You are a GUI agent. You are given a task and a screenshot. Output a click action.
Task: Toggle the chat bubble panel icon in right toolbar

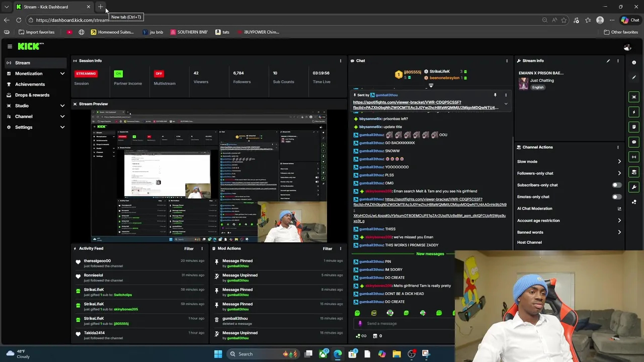[x=634, y=142]
